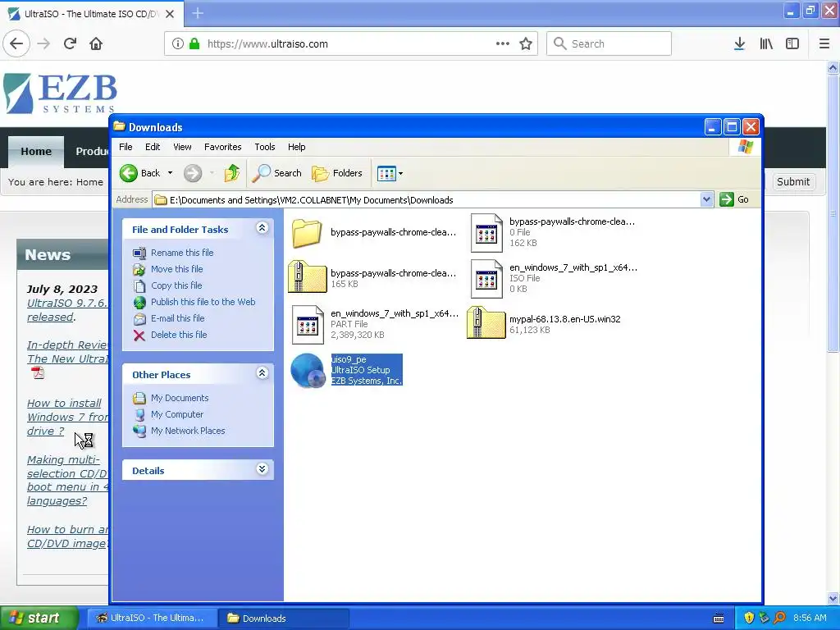The image size is (840, 630).
Task: Select the 2,389,320 KB PART file icon
Action: point(308,325)
